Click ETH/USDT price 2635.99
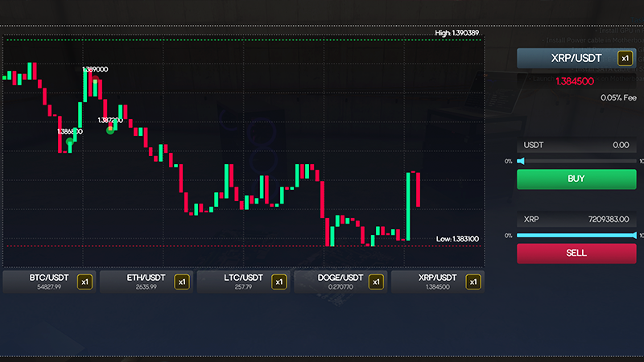Viewport: 644px width, 362px height. pos(147,287)
